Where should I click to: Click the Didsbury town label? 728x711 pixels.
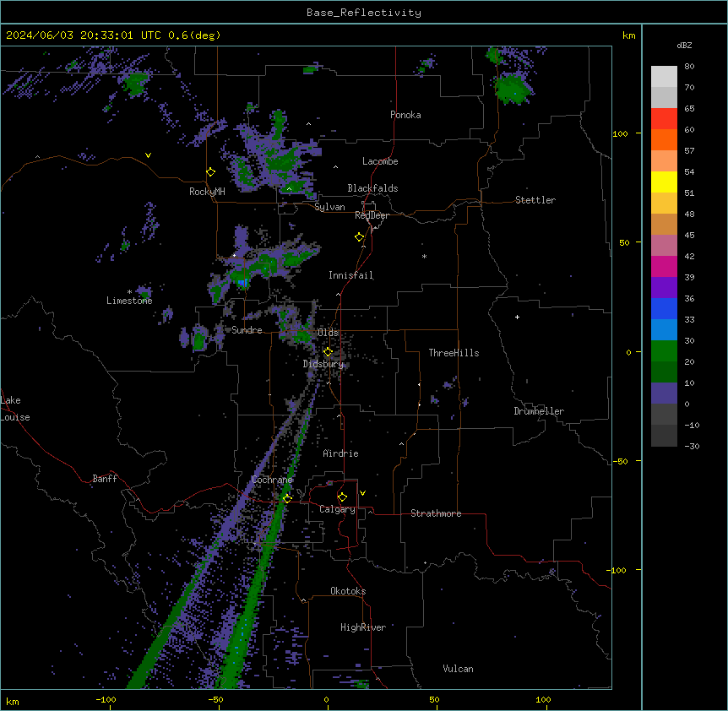click(323, 364)
